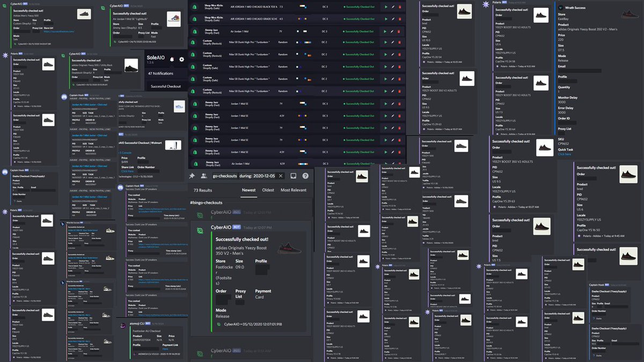The width and height of the screenshot is (644, 362).
Task: Delete the Chicago Grade School 4.5 task
Action: click(x=399, y=18)
